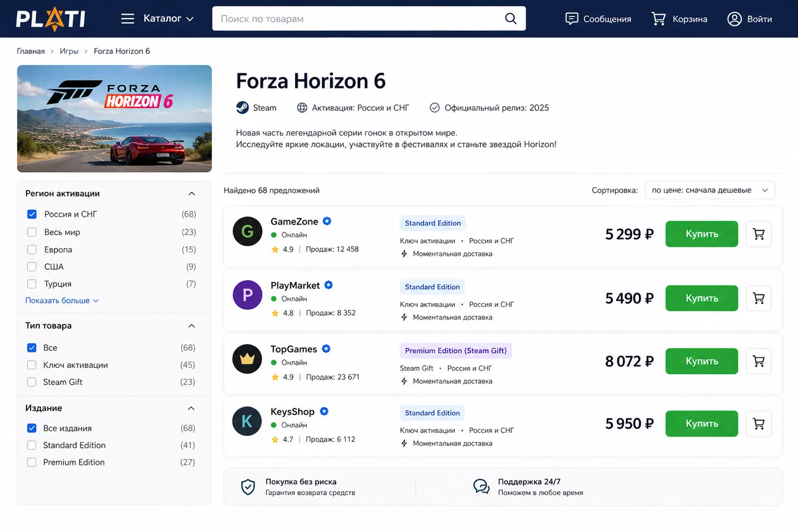Go to Игры breadcrumb
The image size is (798, 532).
click(x=69, y=51)
